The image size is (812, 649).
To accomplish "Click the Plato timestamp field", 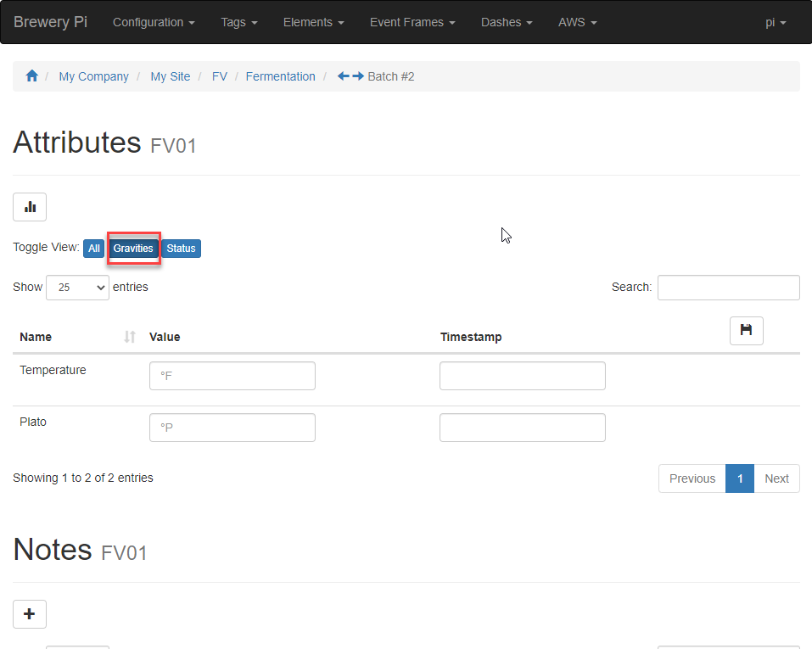I will point(523,428).
